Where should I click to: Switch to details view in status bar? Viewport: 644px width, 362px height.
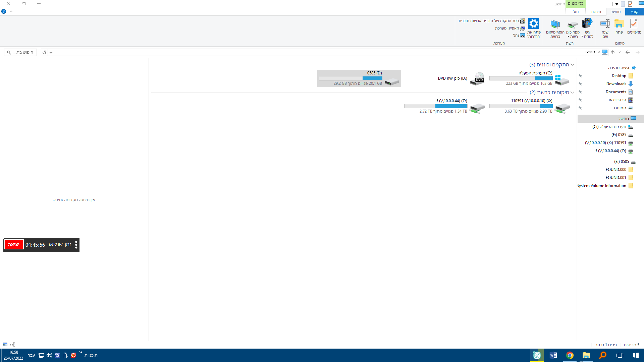pyautogui.click(x=12, y=344)
